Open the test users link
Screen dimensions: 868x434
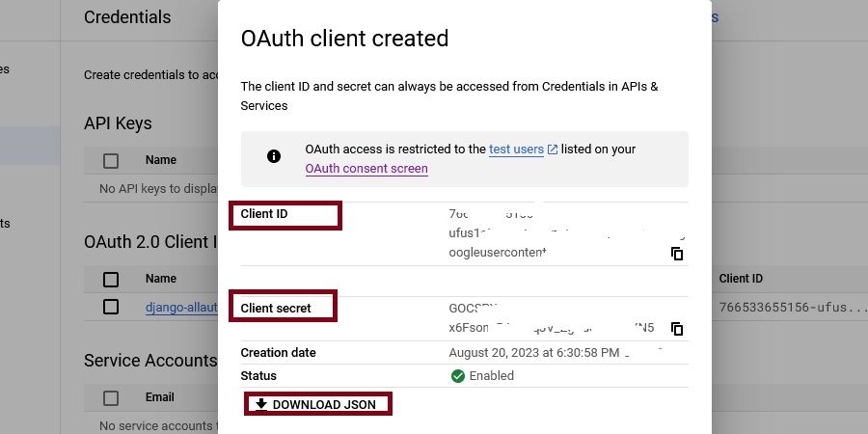click(516, 149)
